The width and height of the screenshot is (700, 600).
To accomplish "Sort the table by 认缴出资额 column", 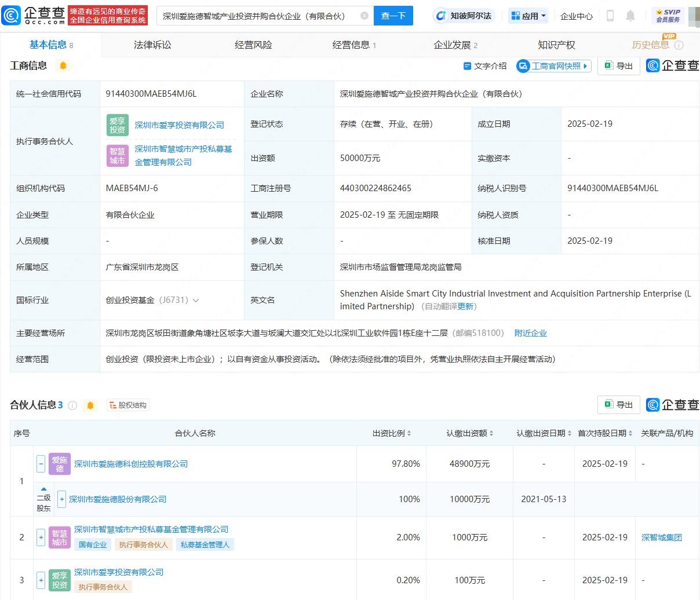I will coord(470,433).
